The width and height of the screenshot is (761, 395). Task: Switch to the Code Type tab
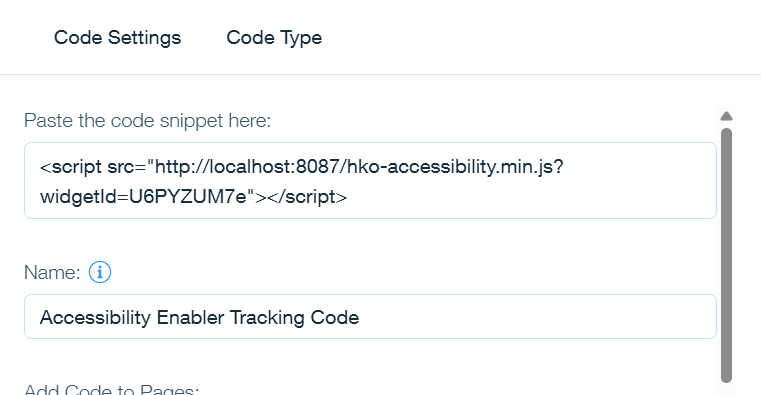pyautogui.click(x=274, y=38)
